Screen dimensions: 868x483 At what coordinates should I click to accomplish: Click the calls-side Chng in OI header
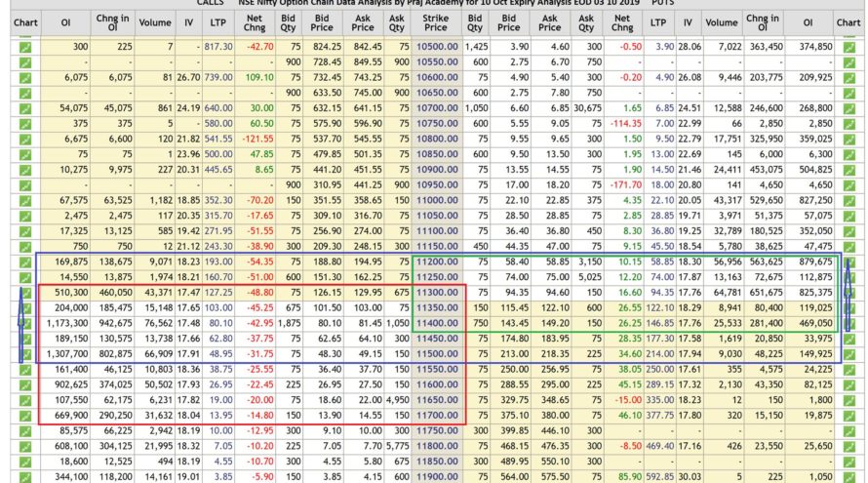pyautogui.click(x=112, y=22)
